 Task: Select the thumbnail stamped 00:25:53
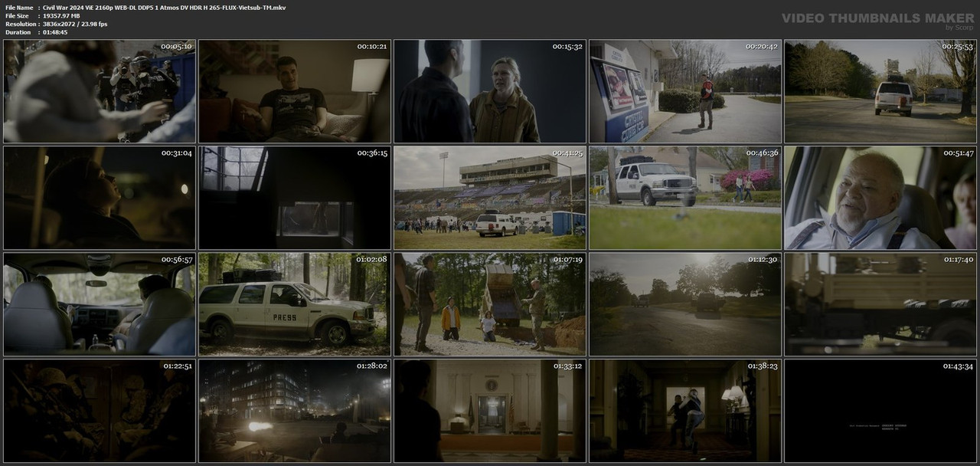880,91
